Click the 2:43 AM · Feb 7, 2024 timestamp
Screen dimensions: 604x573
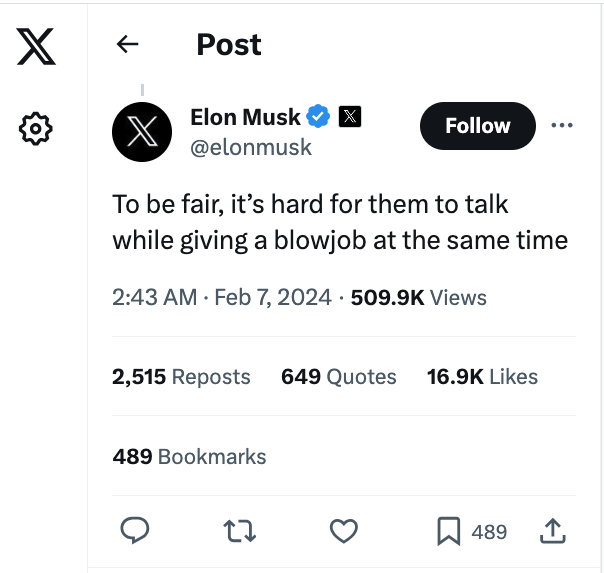221,297
